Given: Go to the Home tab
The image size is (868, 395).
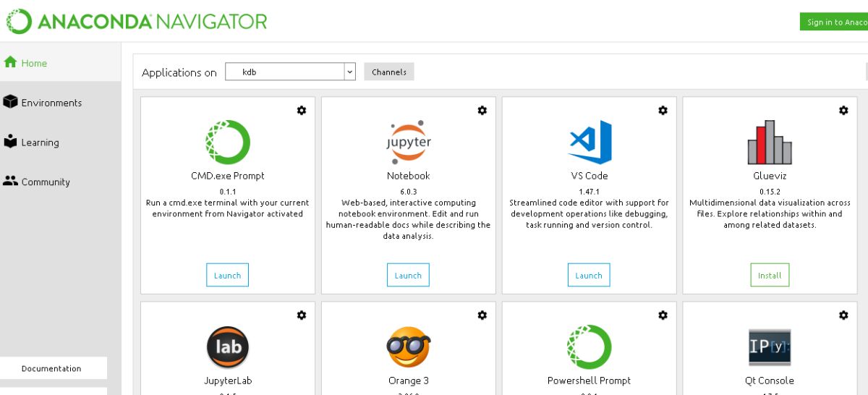Looking at the screenshot, I should pyautogui.click(x=61, y=63).
